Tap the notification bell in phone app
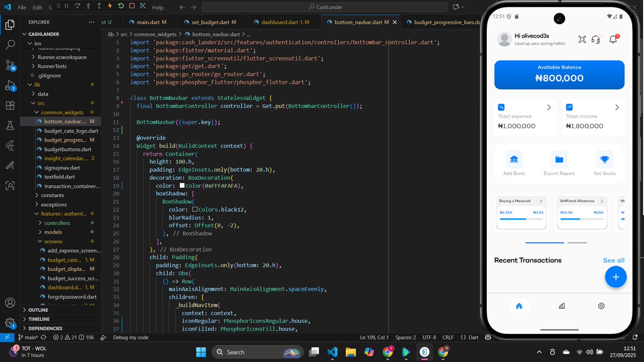Screen dimensions: 644x362 pyautogui.click(x=612, y=39)
